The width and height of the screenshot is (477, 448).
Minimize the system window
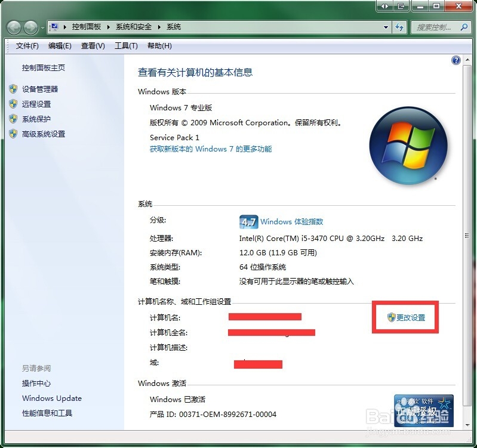click(x=420, y=6)
